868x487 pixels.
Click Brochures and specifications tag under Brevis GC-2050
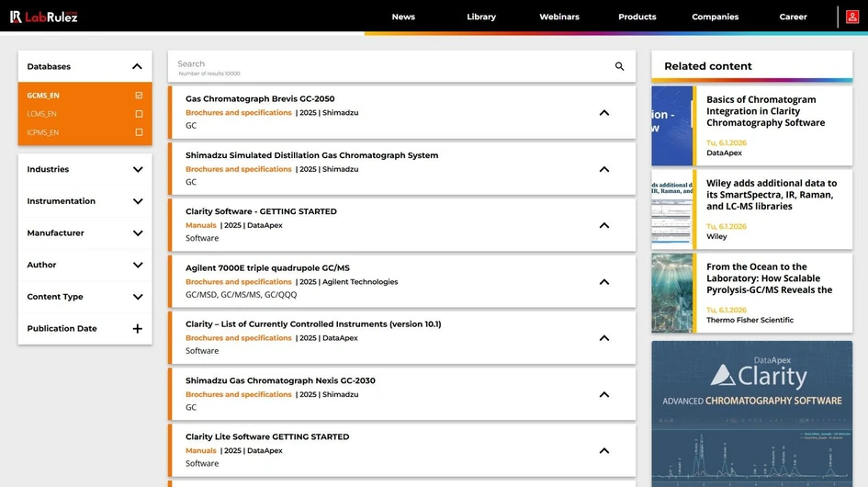[238, 112]
